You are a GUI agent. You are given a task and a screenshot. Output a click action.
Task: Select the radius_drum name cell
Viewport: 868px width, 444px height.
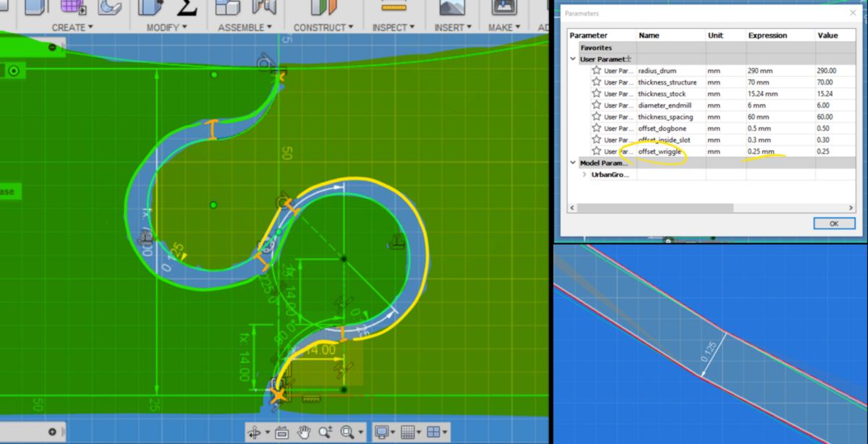(671, 71)
